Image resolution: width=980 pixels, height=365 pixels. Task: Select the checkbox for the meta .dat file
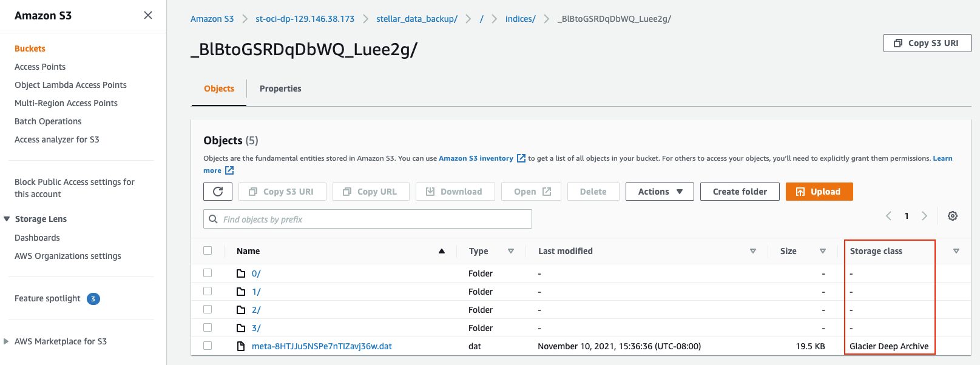click(208, 346)
